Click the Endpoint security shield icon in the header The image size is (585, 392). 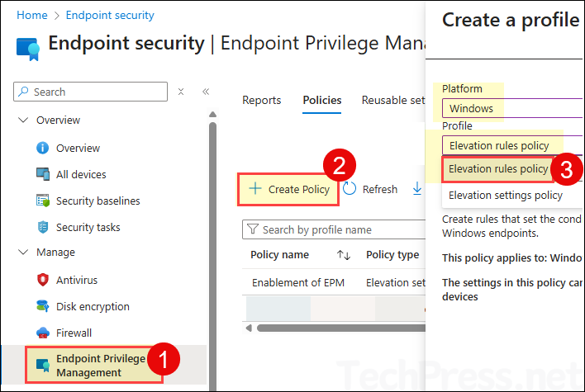[28, 49]
